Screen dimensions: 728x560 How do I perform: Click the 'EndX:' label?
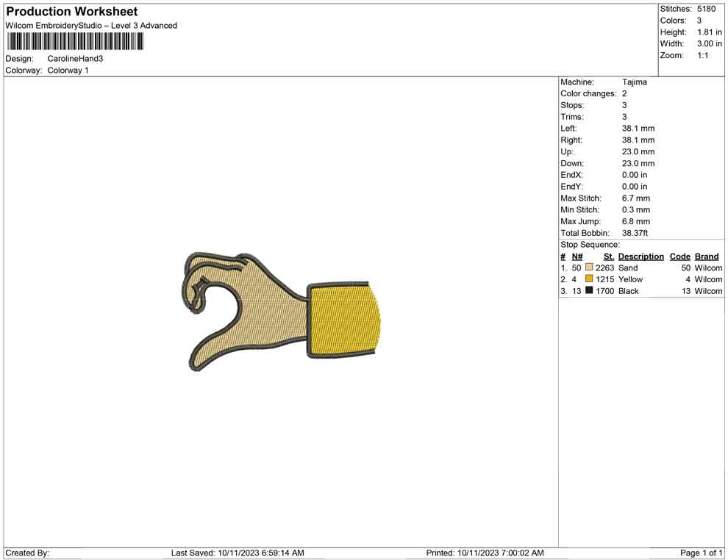pyautogui.click(x=571, y=175)
